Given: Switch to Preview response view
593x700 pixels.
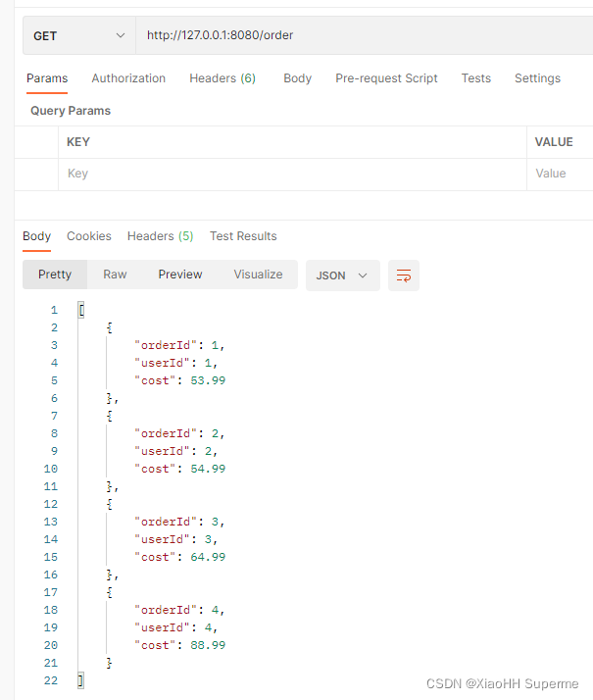Looking at the screenshot, I should tap(180, 275).
